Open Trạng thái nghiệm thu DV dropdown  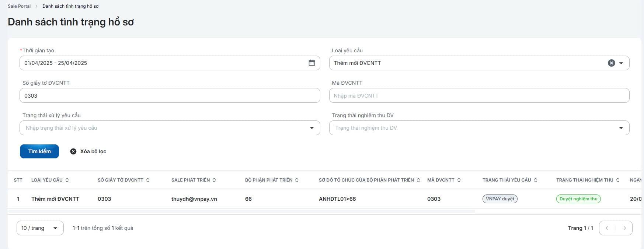[621, 128]
